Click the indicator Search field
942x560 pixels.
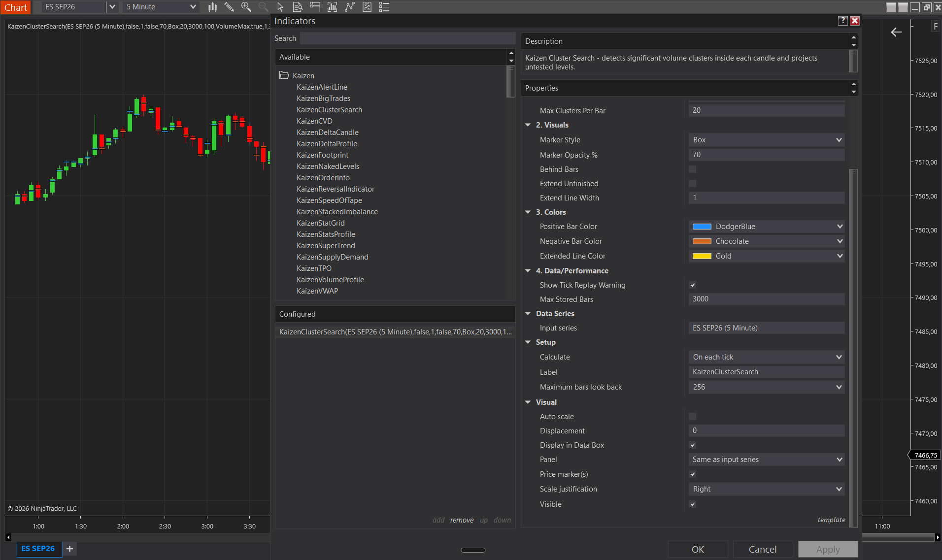click(x=407, y=38)
